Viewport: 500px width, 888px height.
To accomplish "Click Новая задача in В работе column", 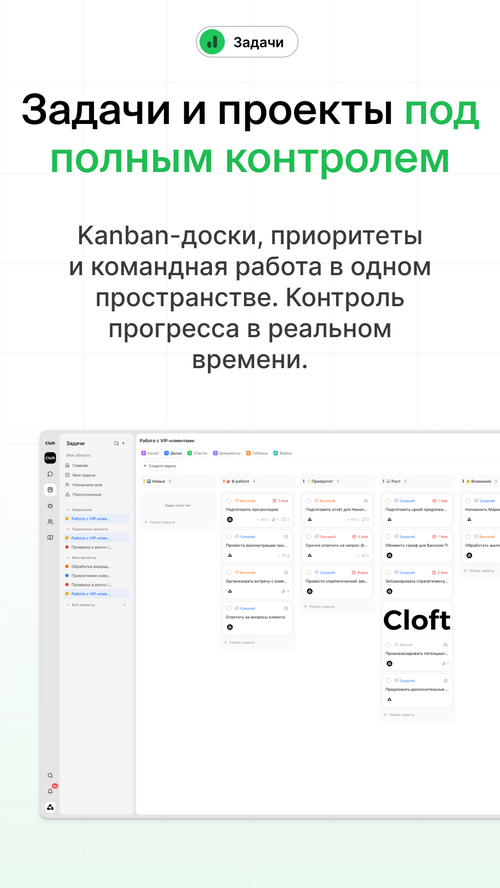I will click(240, 643).
